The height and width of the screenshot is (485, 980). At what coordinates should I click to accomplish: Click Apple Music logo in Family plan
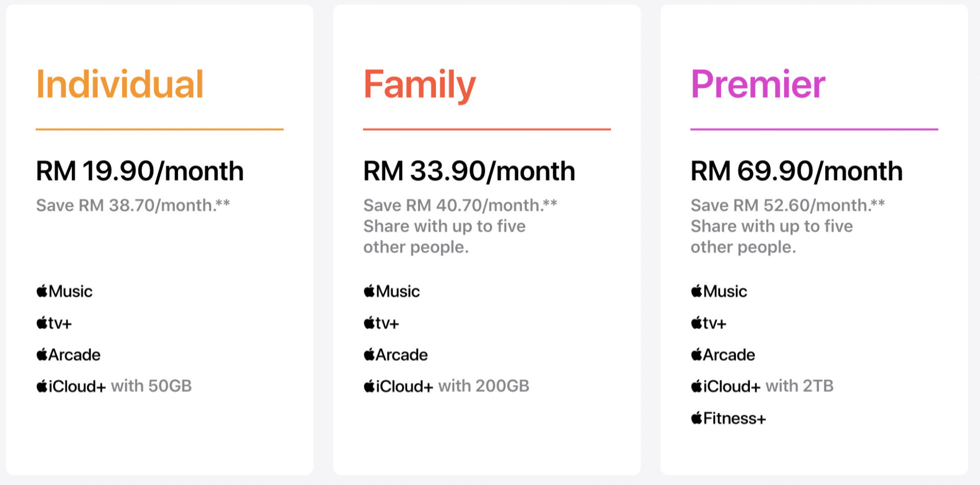tap(391, 292)
